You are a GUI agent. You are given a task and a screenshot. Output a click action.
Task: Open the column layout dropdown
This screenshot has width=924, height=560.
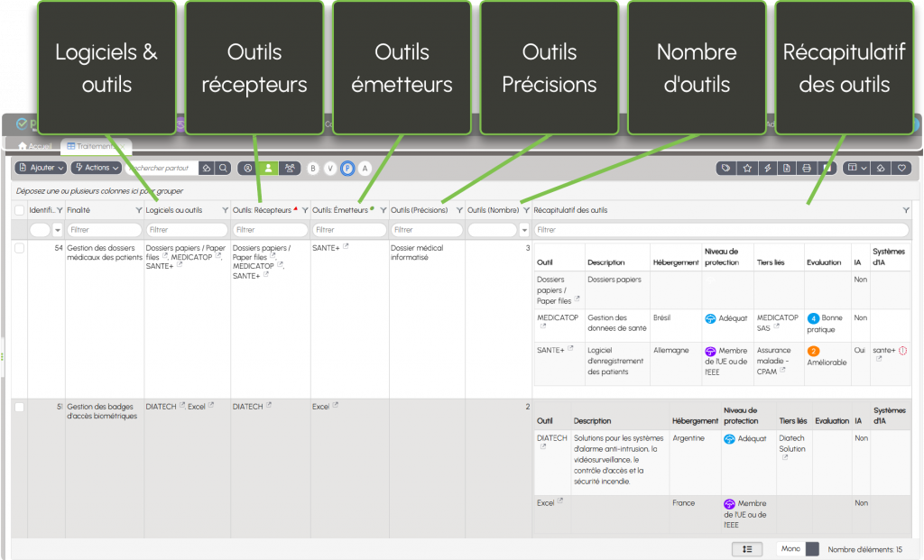856,168
